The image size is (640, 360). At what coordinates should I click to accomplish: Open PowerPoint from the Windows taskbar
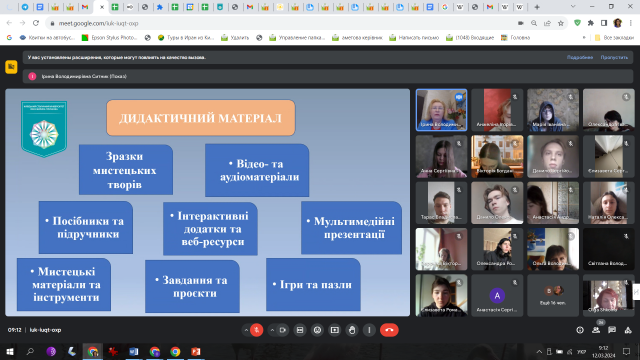click(196, 351)
